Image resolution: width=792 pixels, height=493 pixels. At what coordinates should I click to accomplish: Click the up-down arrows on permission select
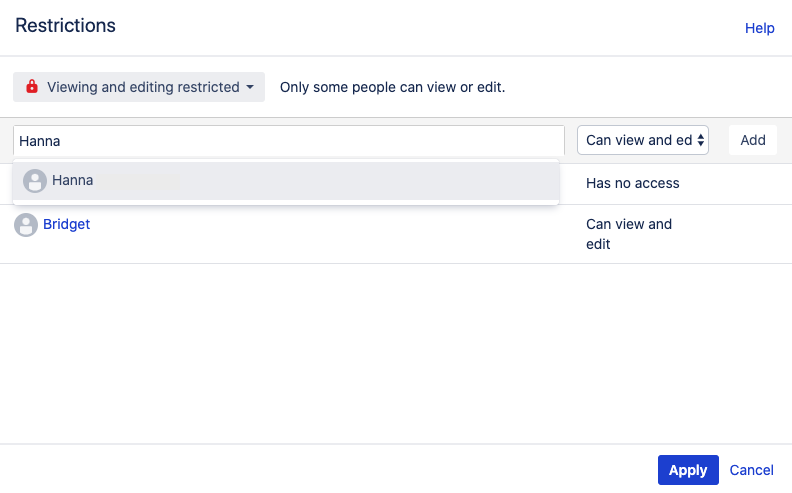(701, 140)
